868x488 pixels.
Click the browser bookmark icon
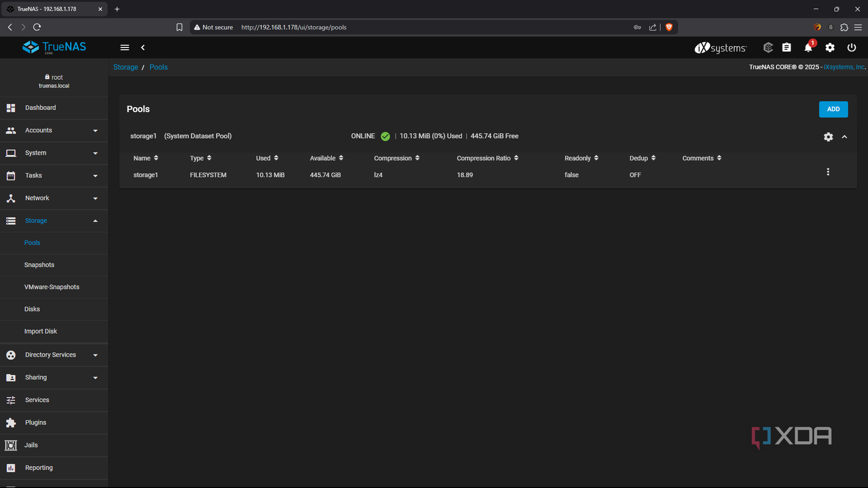coord(179,27)
